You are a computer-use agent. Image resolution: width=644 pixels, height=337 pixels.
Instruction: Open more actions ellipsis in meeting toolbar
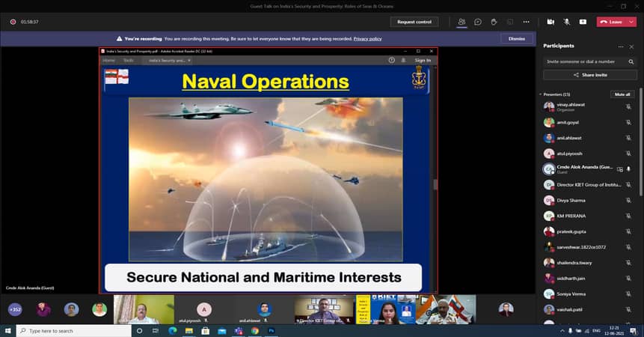pos(527,22)
